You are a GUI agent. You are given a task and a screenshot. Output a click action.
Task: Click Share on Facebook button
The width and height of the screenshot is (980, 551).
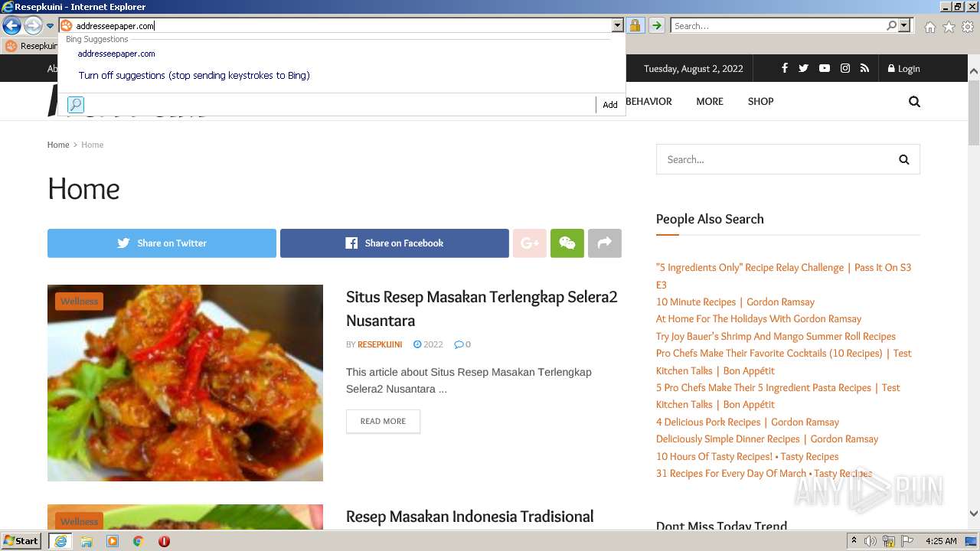click(x=394, y=243)
